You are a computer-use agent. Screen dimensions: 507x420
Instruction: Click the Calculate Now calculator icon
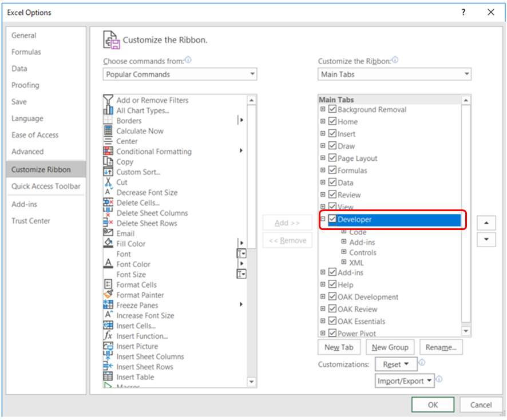pyautogui.click(x=108, y=131)
